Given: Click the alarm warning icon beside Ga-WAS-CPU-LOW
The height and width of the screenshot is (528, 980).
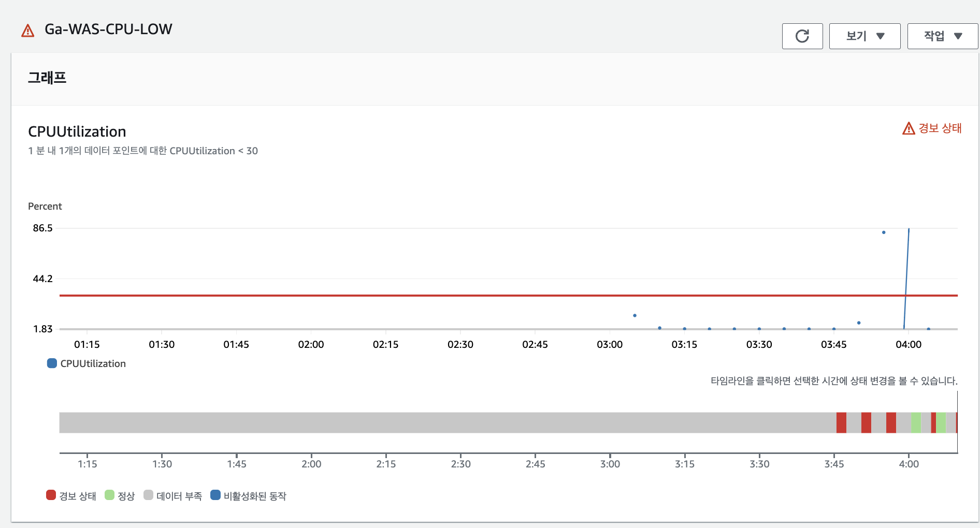Looking at the screenshot, I should coord(28,31).
